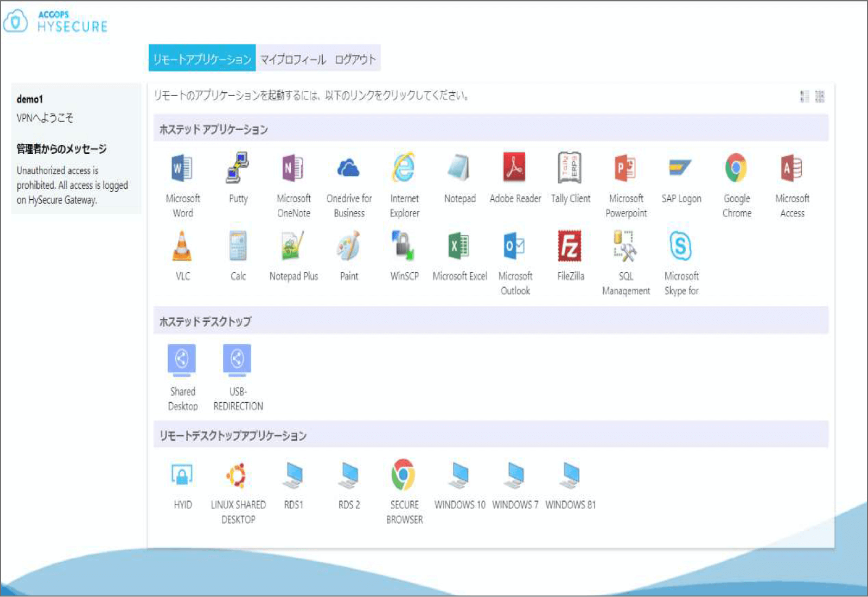
Task: Click the リモートデスクトップアプリケーション section header
Action: (x=490, y=435)
